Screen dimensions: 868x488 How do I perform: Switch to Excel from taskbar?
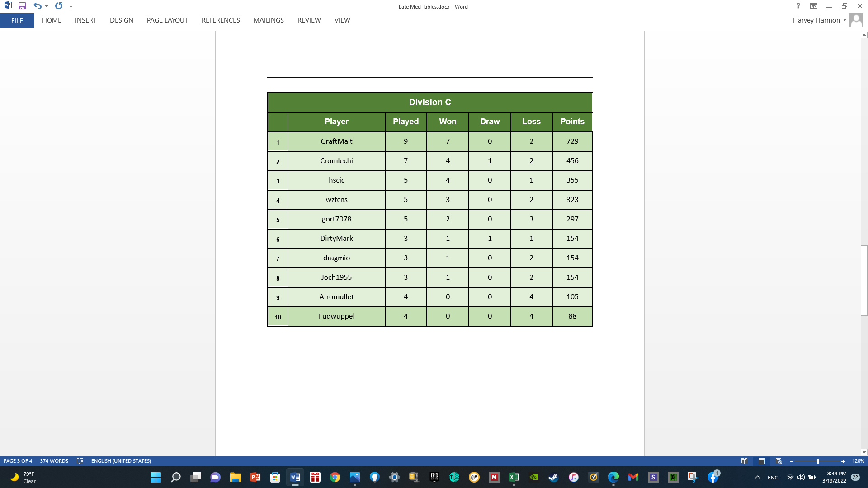pos(514,477)
